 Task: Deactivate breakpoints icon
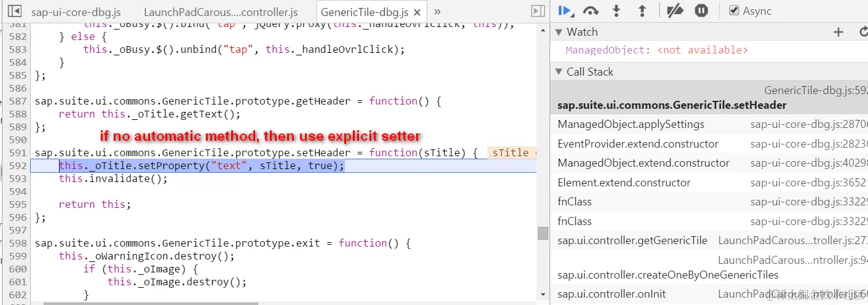[675, 10]
